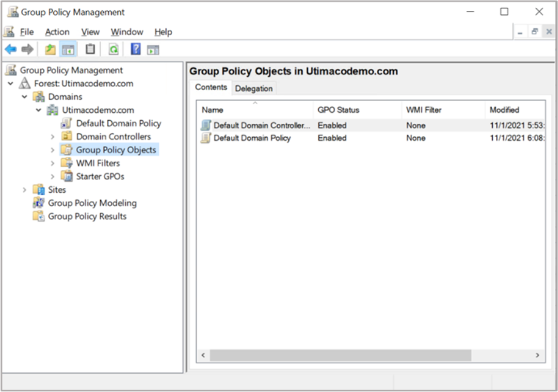Screen dimensions: 558x392
Task: Collapse the Utimacodemo.com domain node
Action: [x=39, y=111]
